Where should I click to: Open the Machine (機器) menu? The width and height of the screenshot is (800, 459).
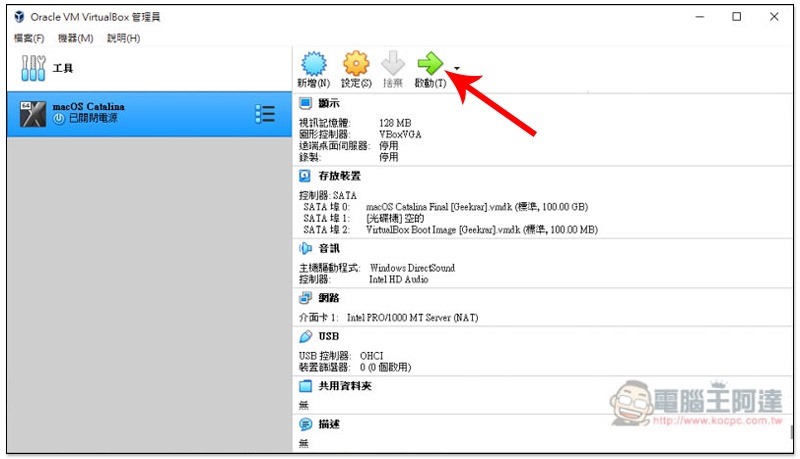(x=76, y=38)
